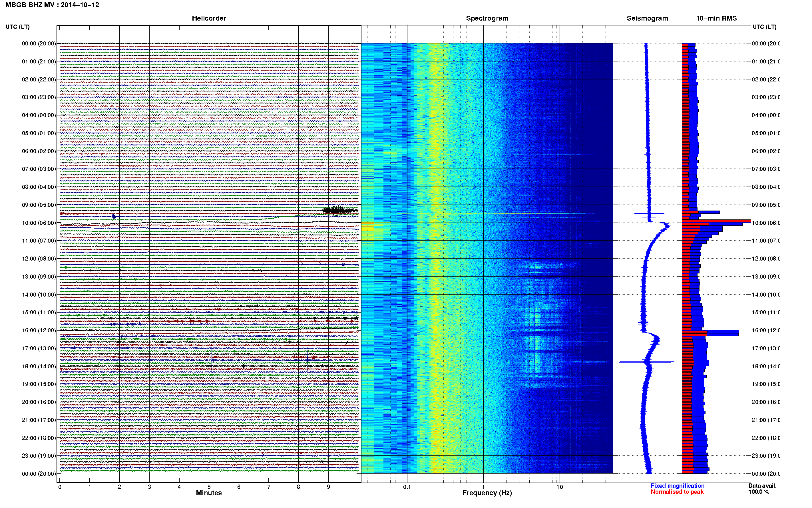Click the right 'UTC (LT)' axis label
Image resolution: width=812 pixels, height=508 pixels.
coord(764,27)
